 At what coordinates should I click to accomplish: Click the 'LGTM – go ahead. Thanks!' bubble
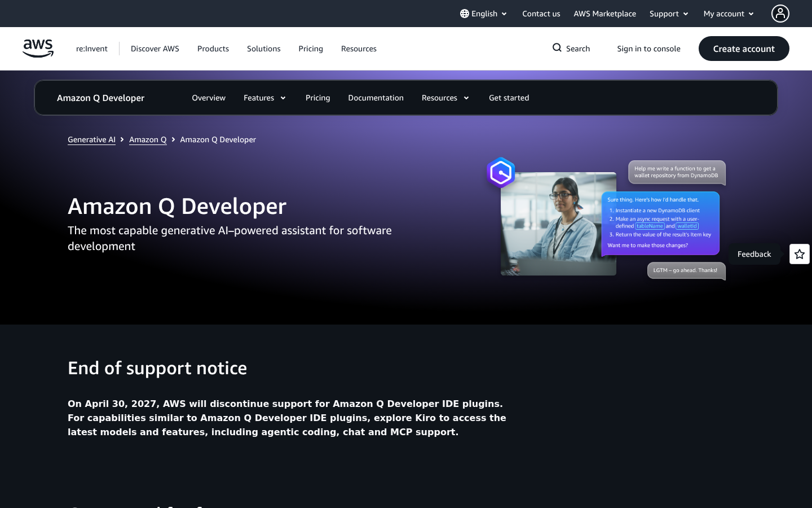[x=686, y=271]
